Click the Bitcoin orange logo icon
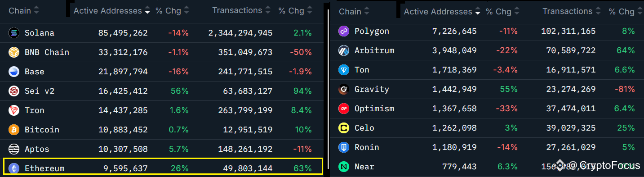644x177 pixels. tap(13, 130)
